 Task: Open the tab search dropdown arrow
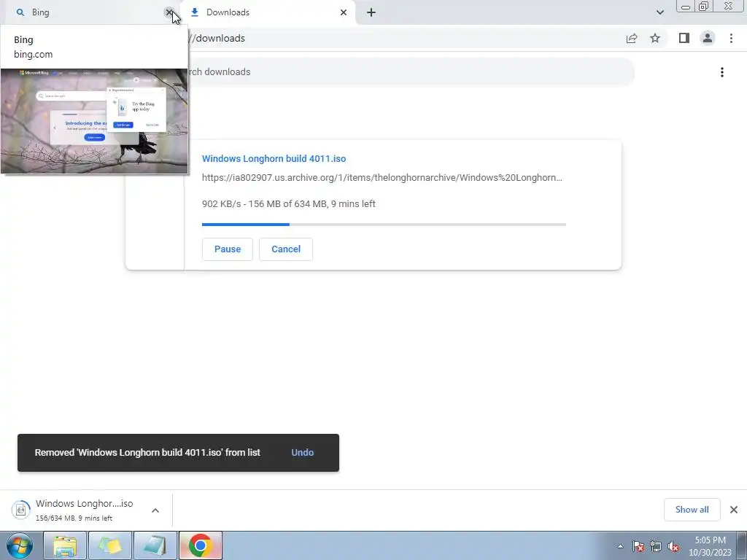pos(659,12)
